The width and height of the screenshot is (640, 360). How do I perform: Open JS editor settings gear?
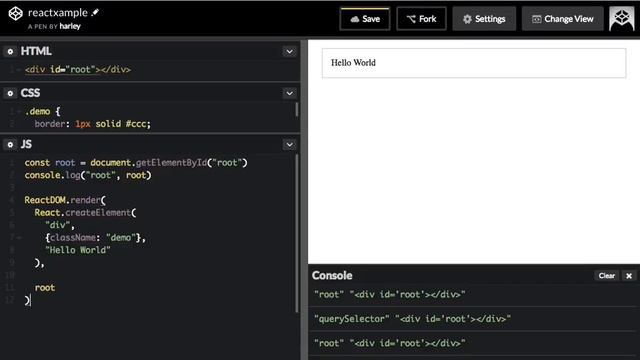(10, 144)
